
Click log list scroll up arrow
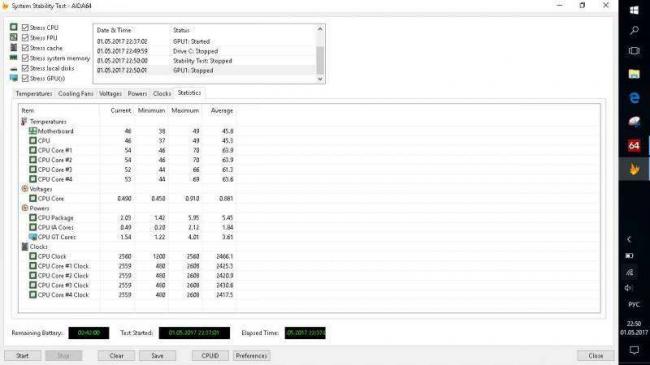click(320, 29)
